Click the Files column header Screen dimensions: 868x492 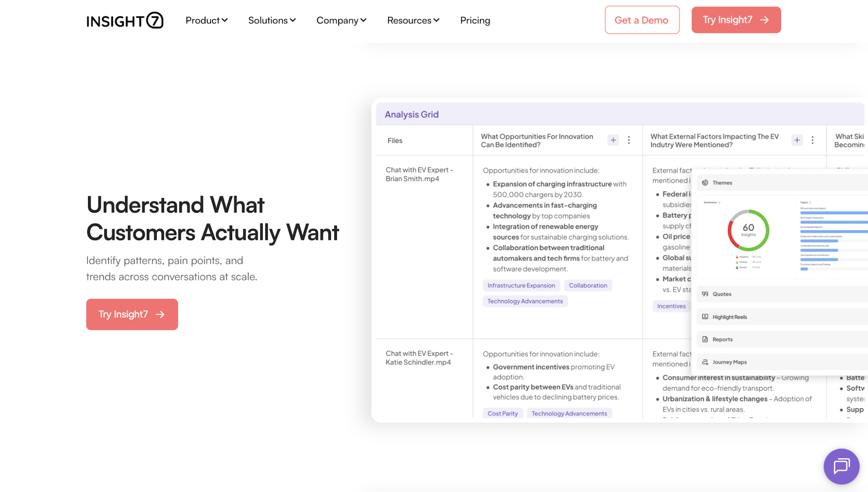click(x=395, y=141)
